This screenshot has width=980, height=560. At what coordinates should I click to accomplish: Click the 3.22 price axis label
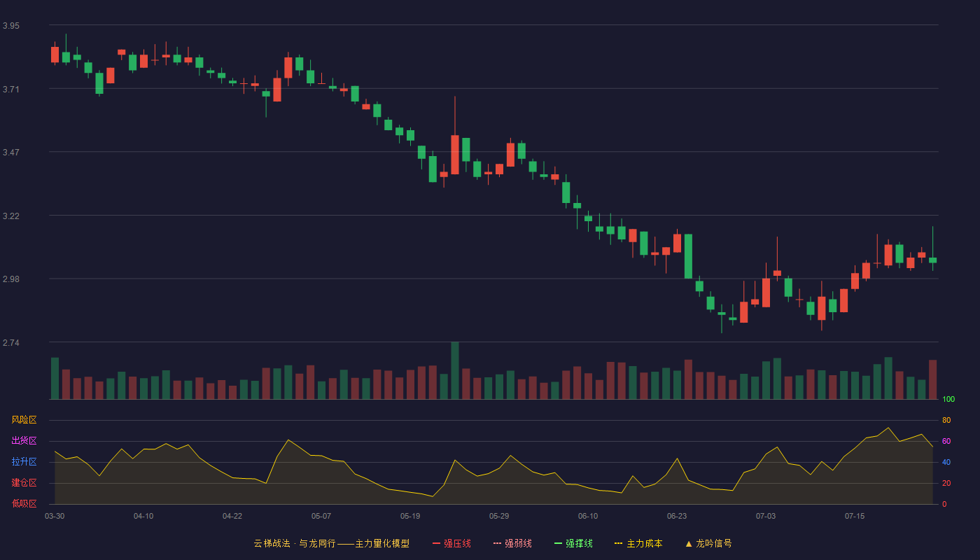click(x=11, y=216)
